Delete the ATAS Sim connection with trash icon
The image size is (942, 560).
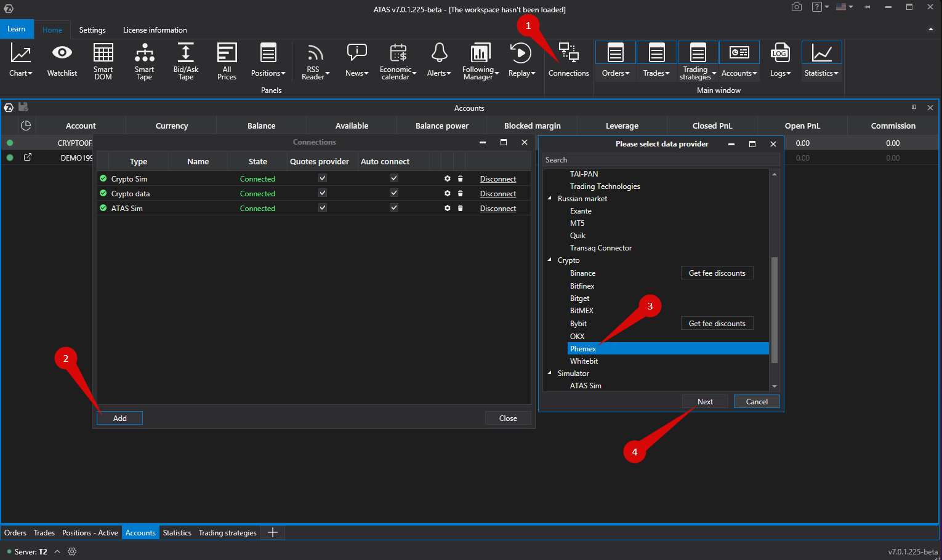(460, 208)
